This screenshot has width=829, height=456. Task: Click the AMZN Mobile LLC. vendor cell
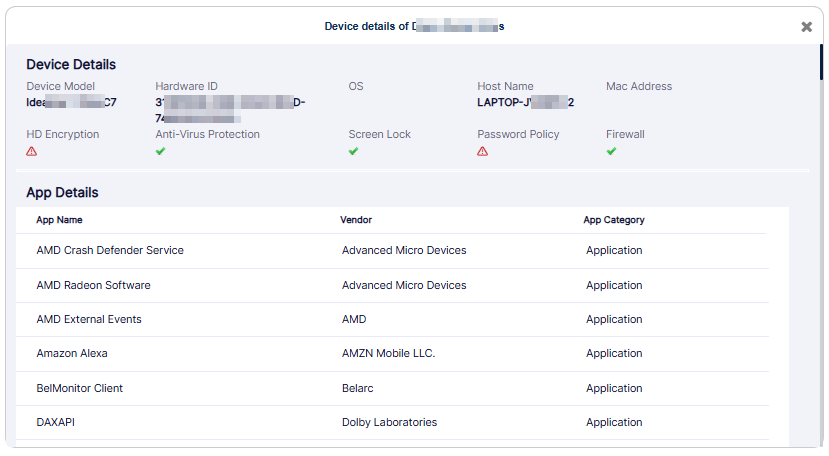click(389, 353)
